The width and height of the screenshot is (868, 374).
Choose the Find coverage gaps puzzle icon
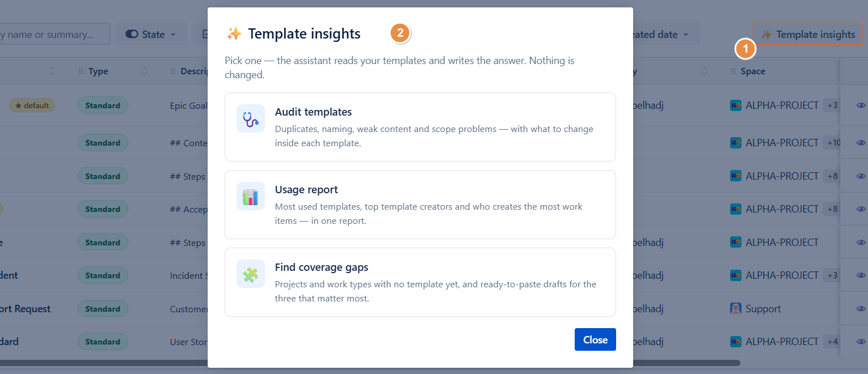click(x=251, y=274)
